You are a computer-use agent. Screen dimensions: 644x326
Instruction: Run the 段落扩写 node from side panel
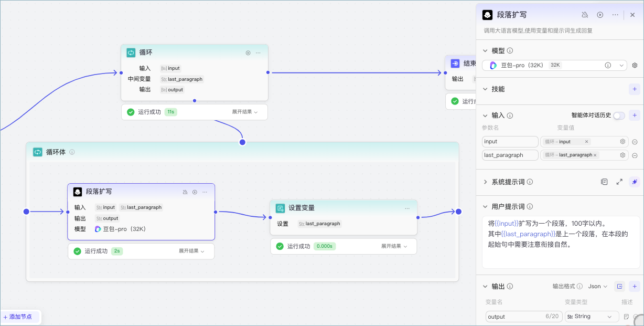click(600, 15)
